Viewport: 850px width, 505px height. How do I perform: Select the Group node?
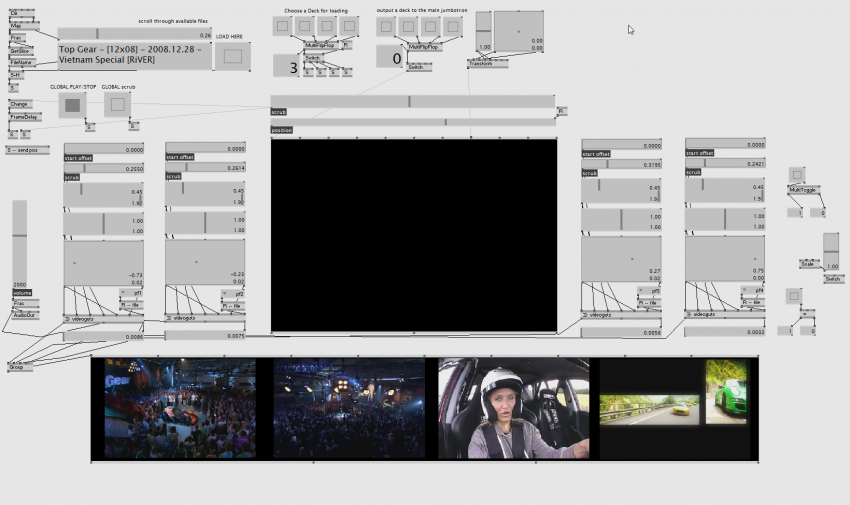click(x=20, y=367)
